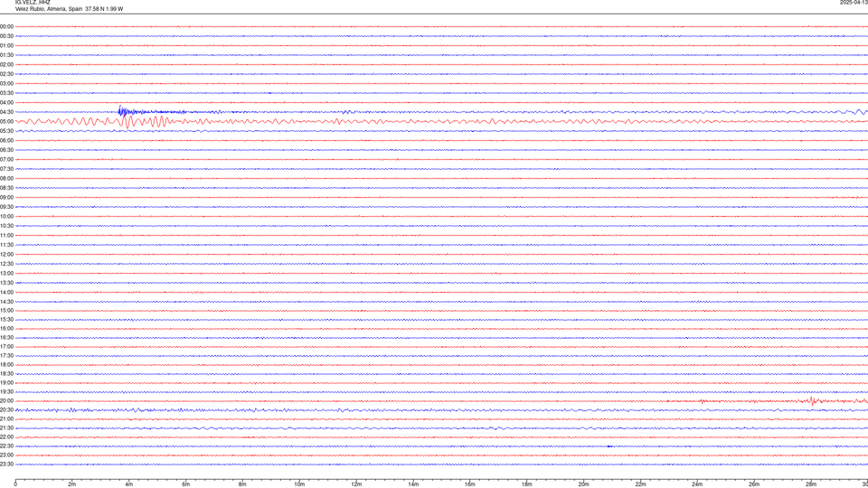This screenshot has height=488, width=868.
Task: Click the 16m tick on the time axis
Action: tap(470, 484)
